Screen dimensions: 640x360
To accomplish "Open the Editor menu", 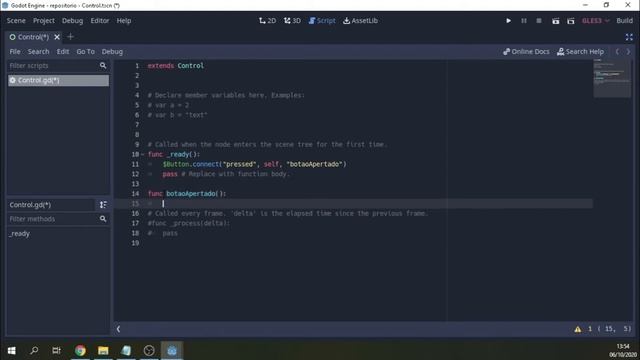I will point(100,20).
